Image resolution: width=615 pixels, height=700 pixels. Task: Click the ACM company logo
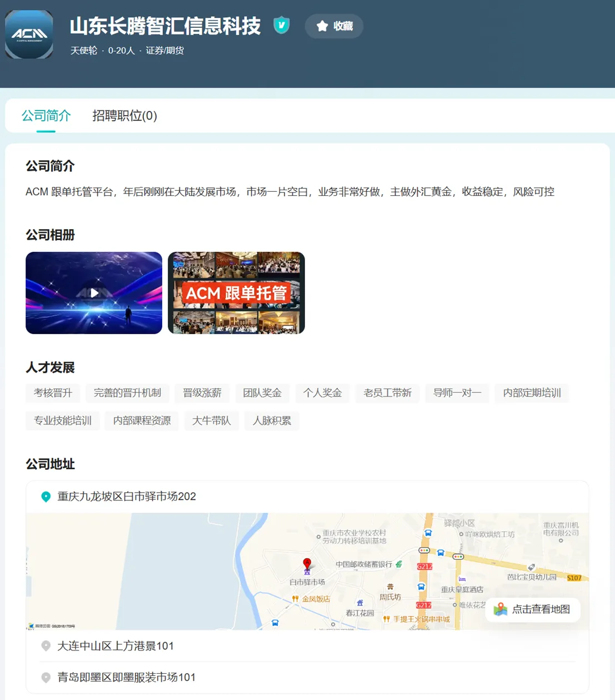pos(29,34)
